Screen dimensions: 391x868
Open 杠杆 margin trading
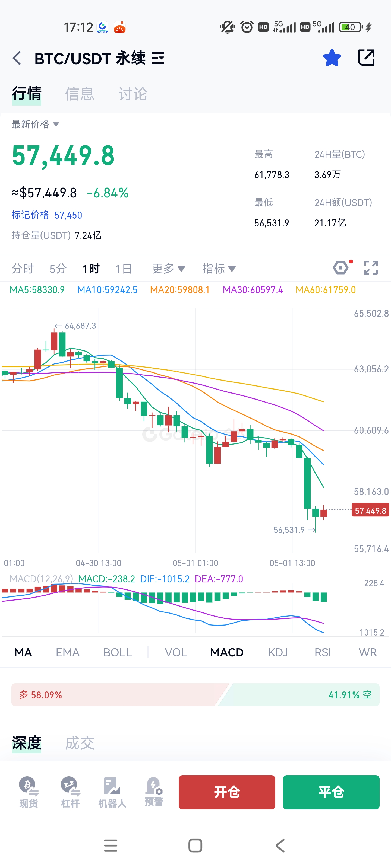click(x=71, y=792)
